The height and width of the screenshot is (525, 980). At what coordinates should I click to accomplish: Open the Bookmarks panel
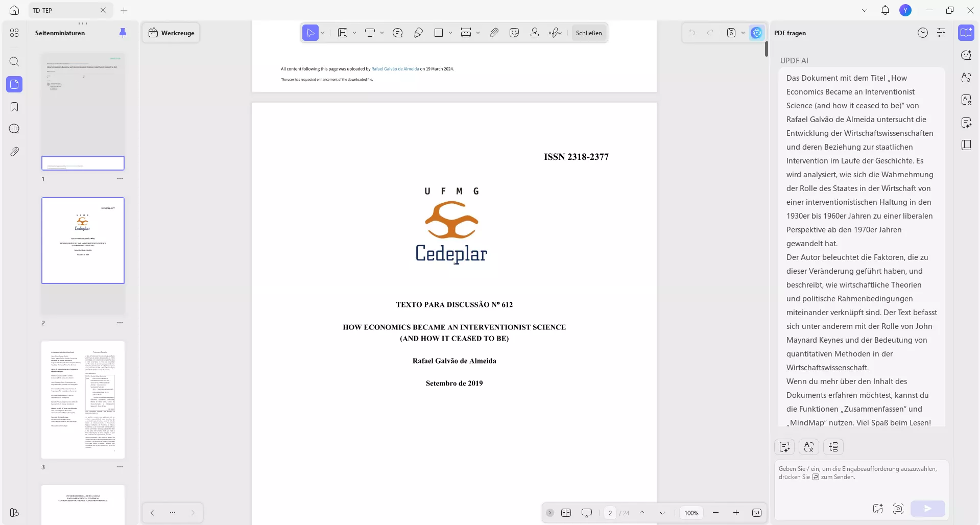point(14,107)
